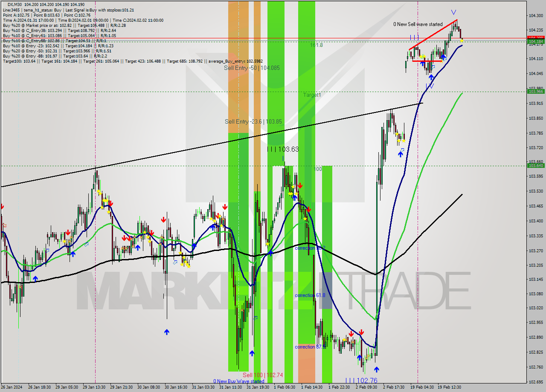Click the 103.915 price axis value
This screenshot has width=546, height=392.
click(536, 104)
